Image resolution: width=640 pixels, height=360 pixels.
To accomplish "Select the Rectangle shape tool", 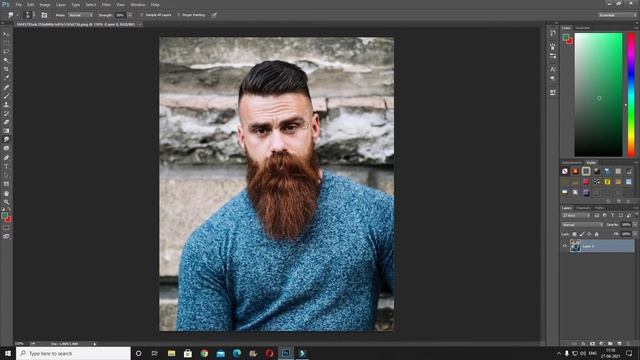I will pos(6,184).
